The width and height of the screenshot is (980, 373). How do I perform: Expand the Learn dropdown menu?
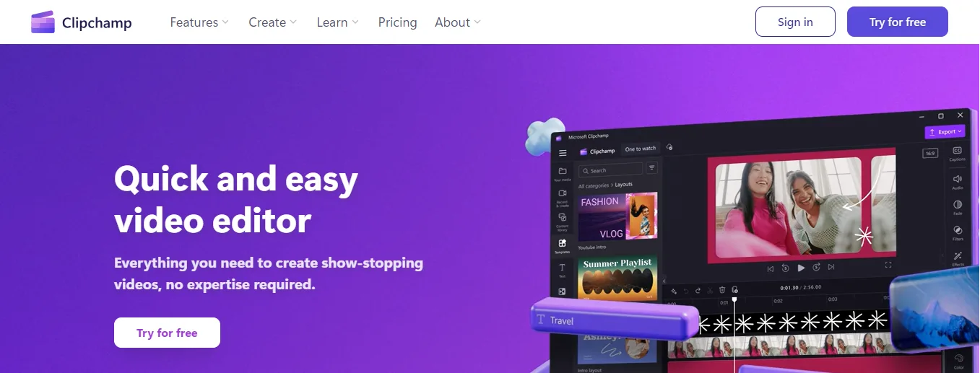(x=338, y=22)
